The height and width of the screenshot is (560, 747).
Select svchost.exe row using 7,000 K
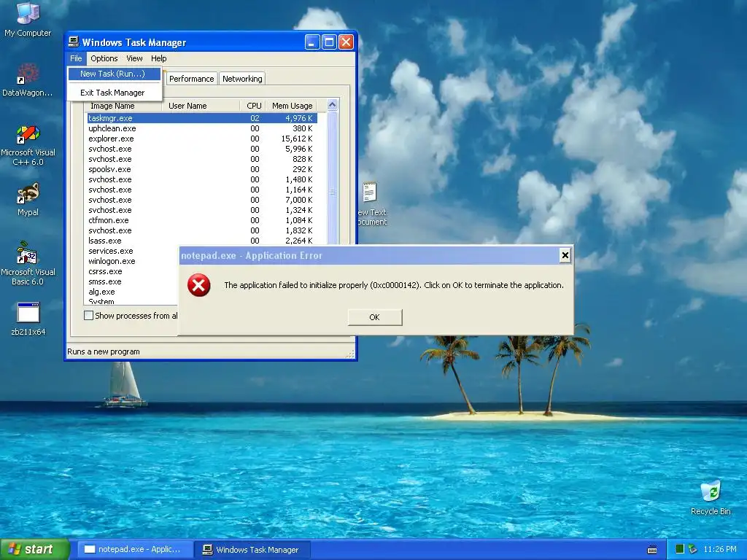point(202,200)
